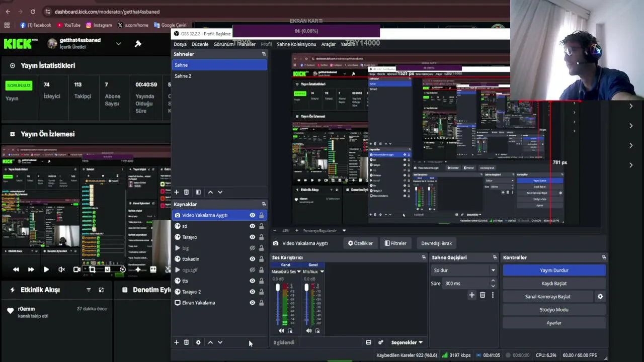Click Sanal Kamerayı Başlat button
This screenshot has width=644, height=362.
[548, 297]
